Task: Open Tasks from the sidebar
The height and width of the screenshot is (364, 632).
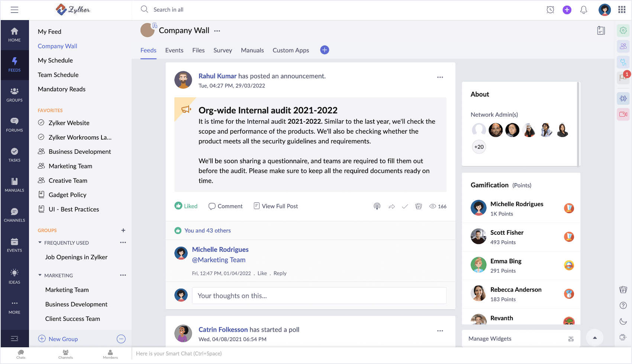Action: [14, 155]
